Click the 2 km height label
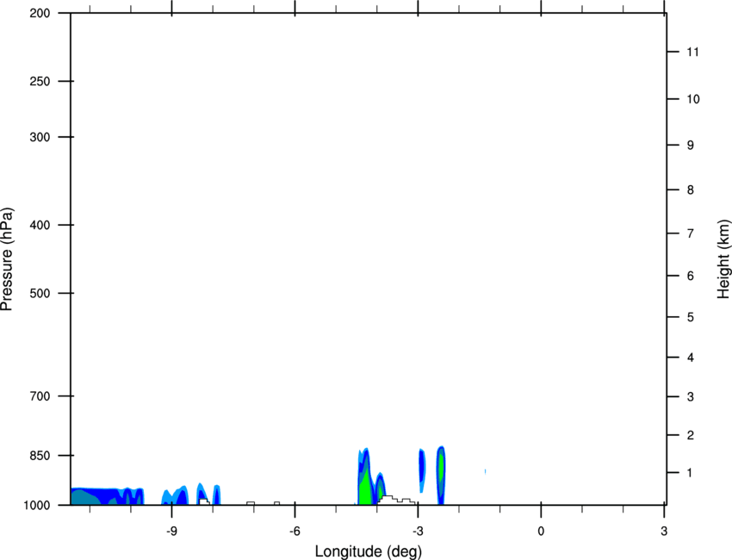 [691, 435]
